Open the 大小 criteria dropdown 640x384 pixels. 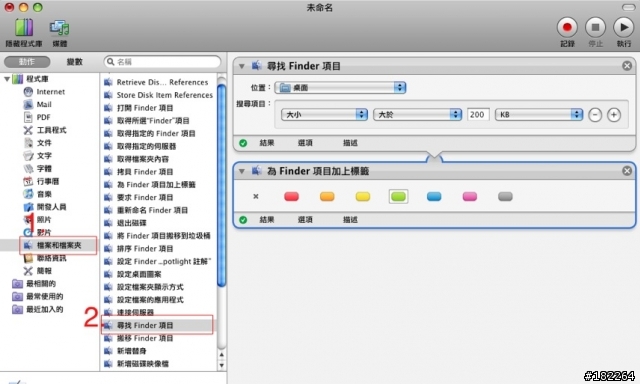click(x=324, y=115)
